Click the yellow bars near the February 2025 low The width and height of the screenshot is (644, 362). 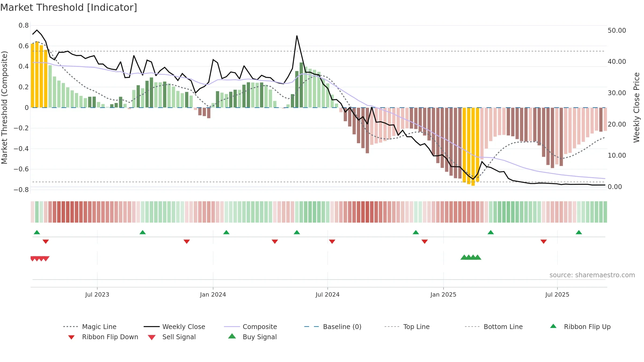pyautogui.click(x=471, y=146)
